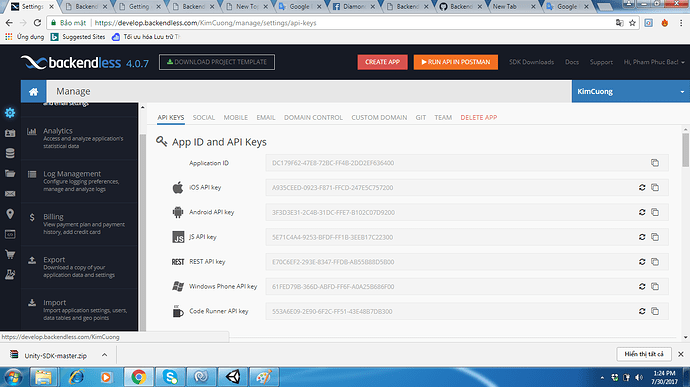Open the Docs link

pyautogui.click(x=572, y=62)
